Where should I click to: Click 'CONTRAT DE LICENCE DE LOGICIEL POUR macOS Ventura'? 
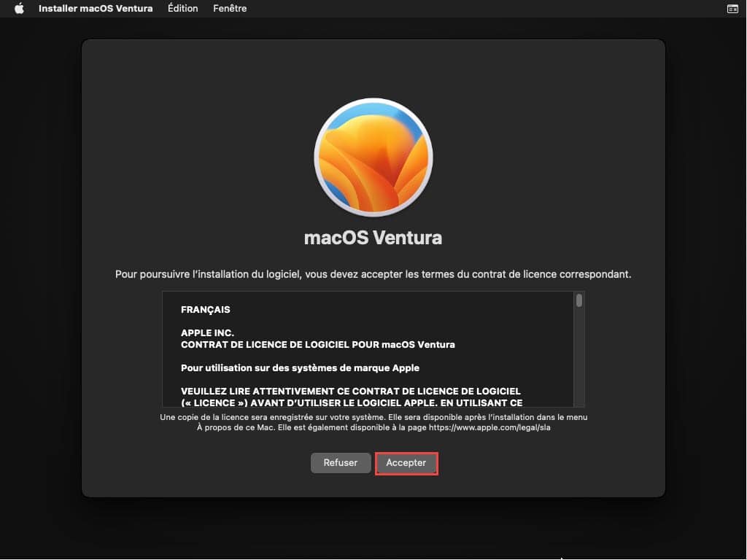[318, 344]
